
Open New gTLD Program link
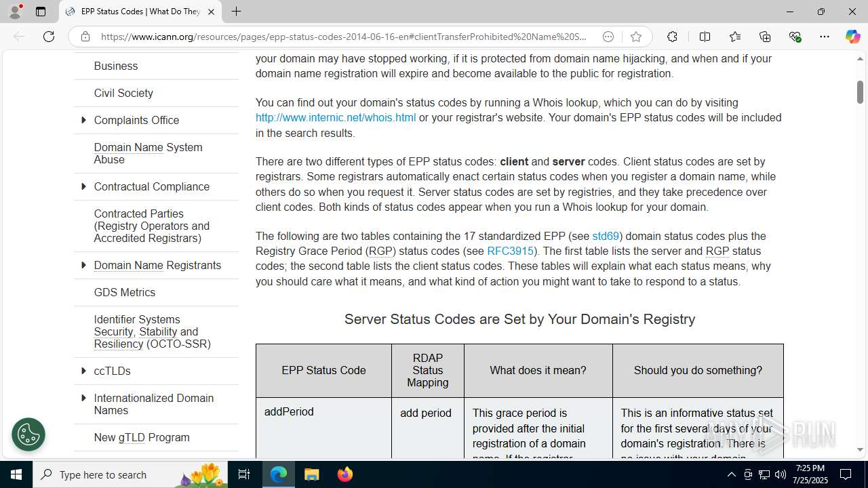pos(142,437)
